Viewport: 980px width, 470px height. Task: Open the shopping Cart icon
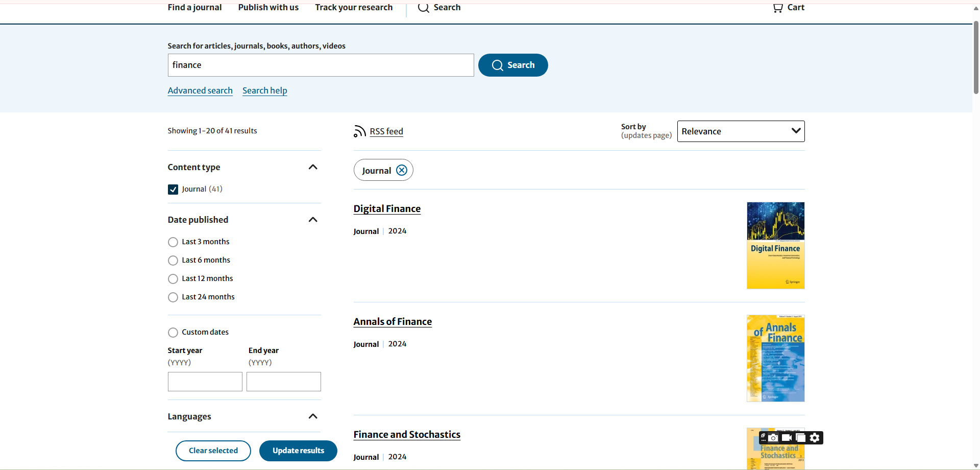pyautogui.click(x=778, y=8)
